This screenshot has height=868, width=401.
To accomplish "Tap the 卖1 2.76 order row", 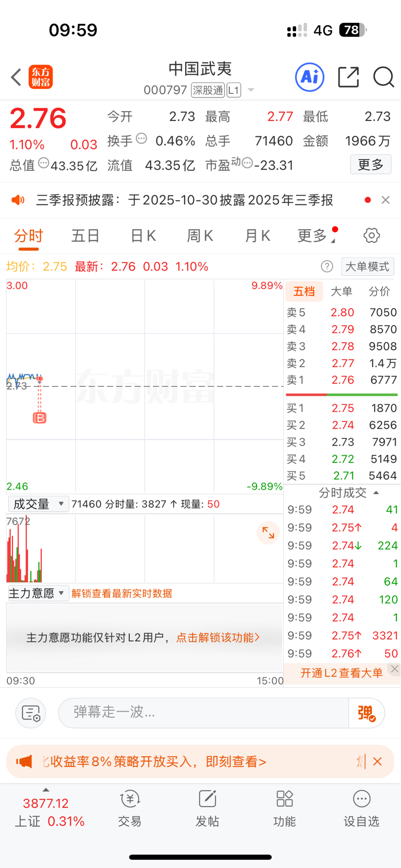I will tap(342, 380).
